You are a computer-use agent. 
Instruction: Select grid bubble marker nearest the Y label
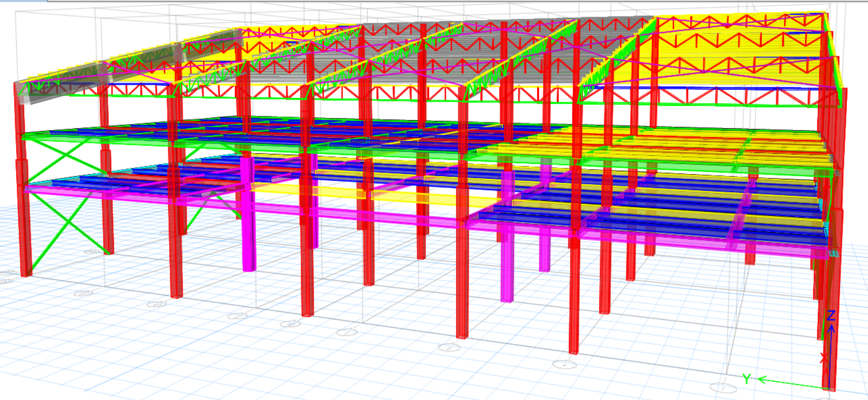[x=723, y=387]
